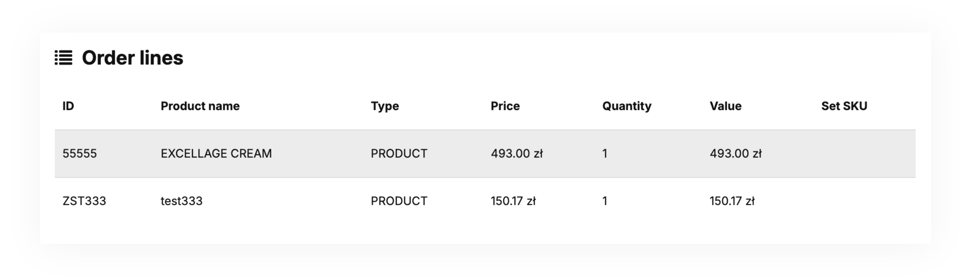
Task: Select order line ID ZST333
Action: (x=84, y=201)
